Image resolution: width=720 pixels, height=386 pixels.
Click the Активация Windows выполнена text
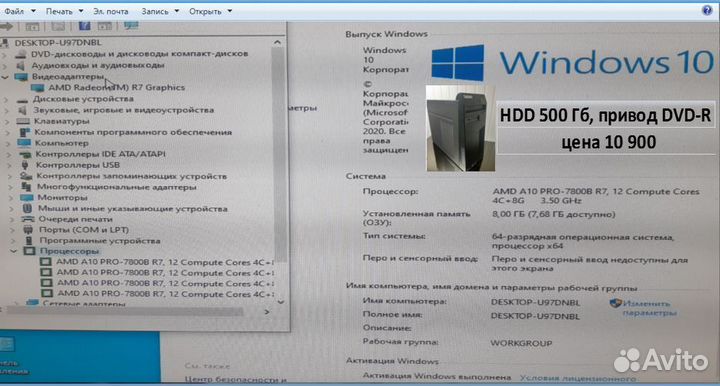(x=437, y=376)
